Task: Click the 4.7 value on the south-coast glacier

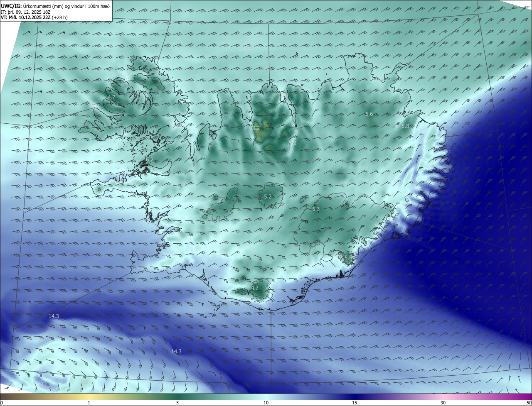Action: [255, 288]
